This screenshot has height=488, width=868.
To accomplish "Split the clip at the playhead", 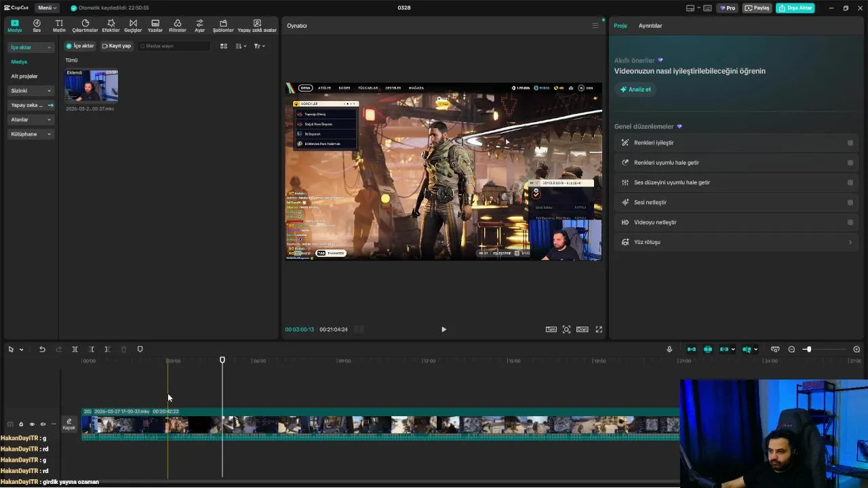I will coord(75,349).
